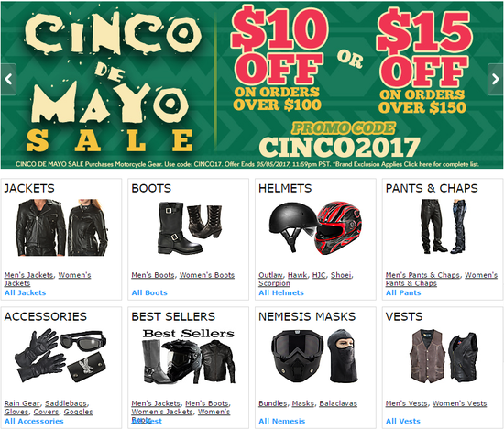Image resolution: width=504 pixels, height=430 pixels.
Task: Open the Jackets category image
Action: pyautogui.click(x=61, y=227)
